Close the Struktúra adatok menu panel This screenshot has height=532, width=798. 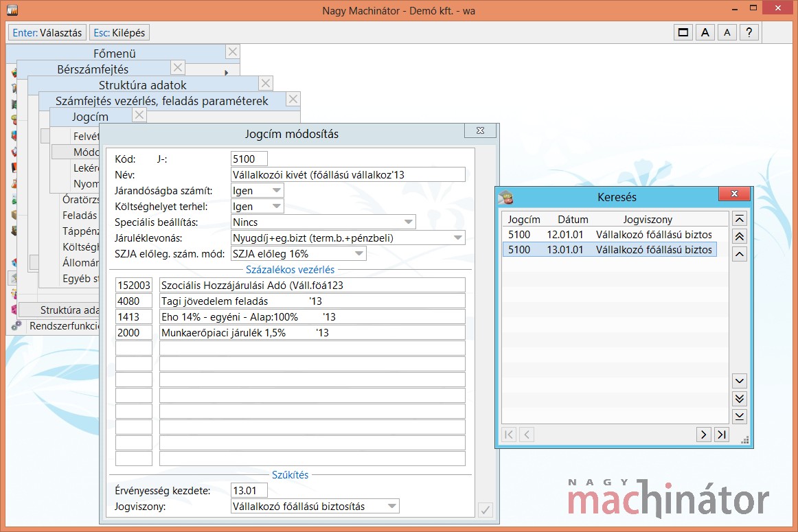coord(266,84)
